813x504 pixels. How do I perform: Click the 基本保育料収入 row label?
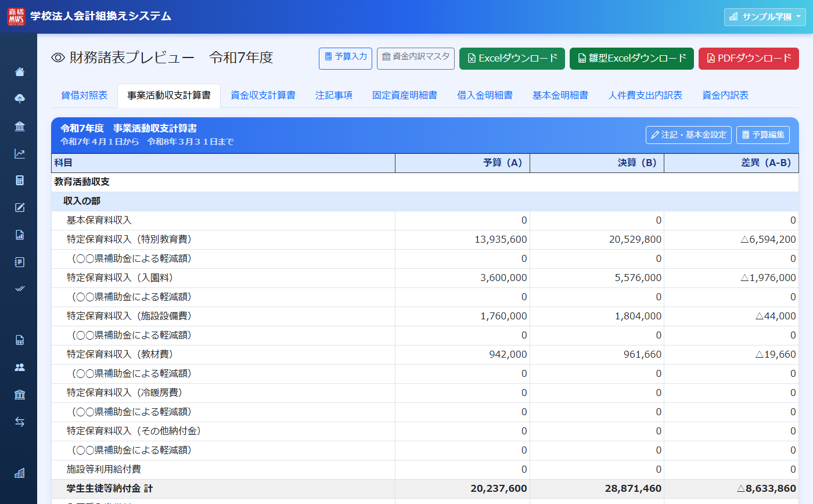coord(99,221)
